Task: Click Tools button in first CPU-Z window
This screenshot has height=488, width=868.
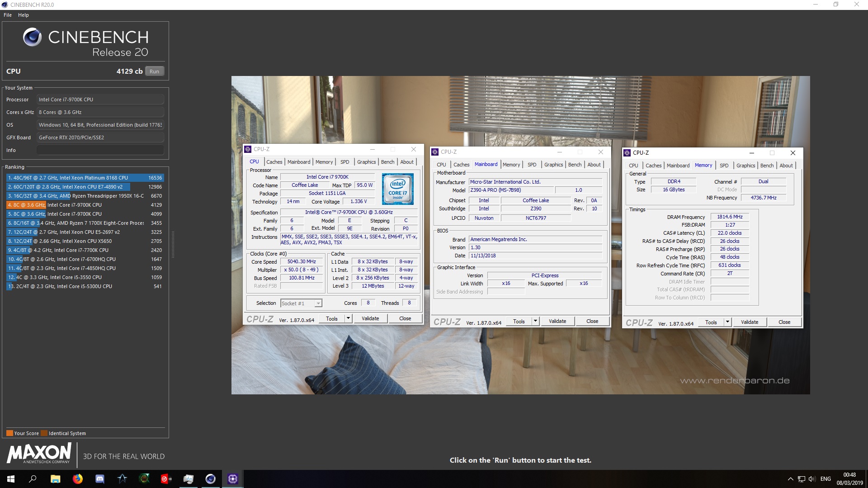Action: pyautogui.click(x=332, y=318)
